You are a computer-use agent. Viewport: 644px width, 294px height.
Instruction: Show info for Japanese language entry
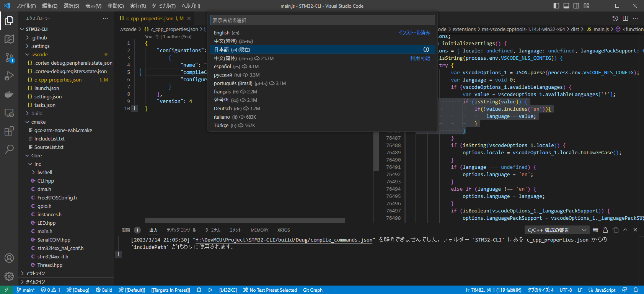pyautogui.click(x=426, y=49)
